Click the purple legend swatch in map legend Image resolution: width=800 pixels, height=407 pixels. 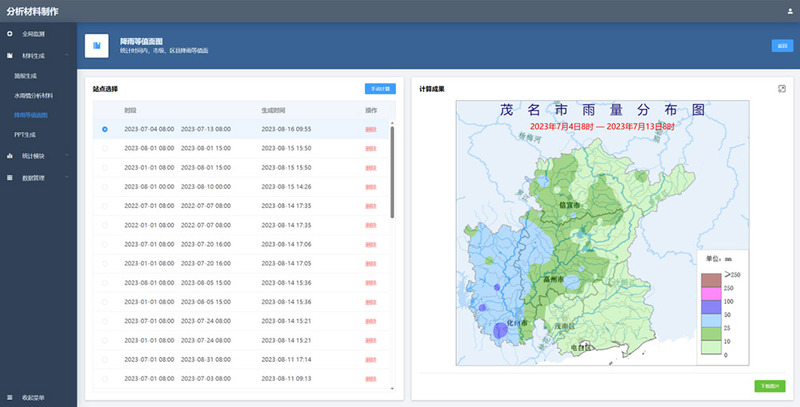click(711, 307)
